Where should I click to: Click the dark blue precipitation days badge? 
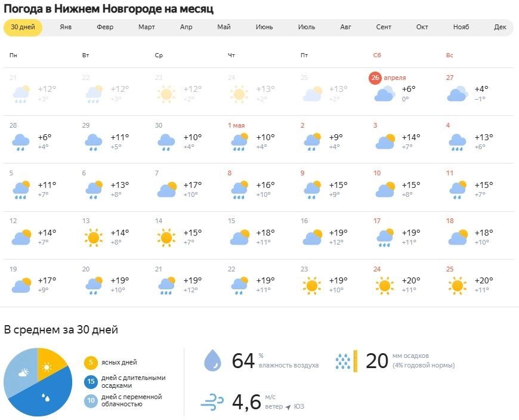click(x=91, y=382)
